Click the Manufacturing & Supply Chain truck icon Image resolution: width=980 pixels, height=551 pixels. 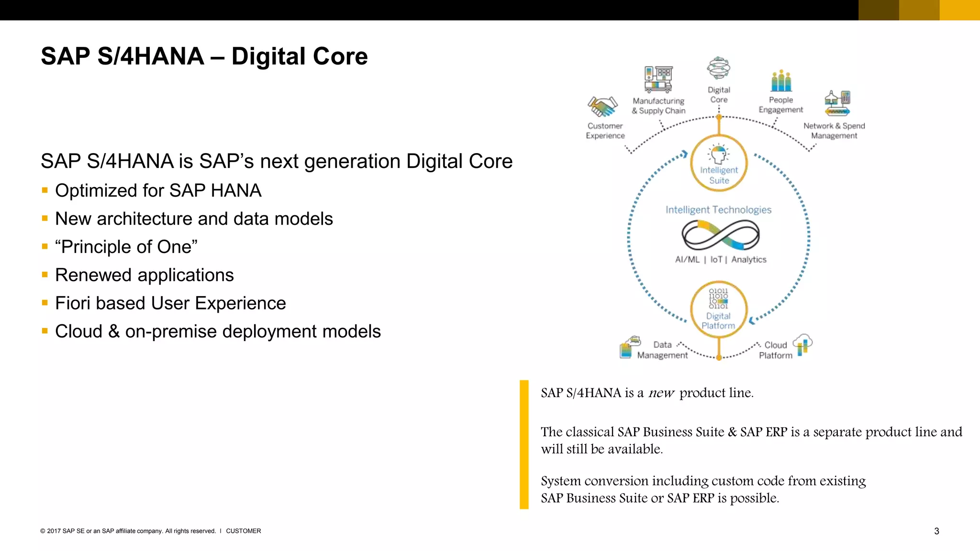click(658, 79)
